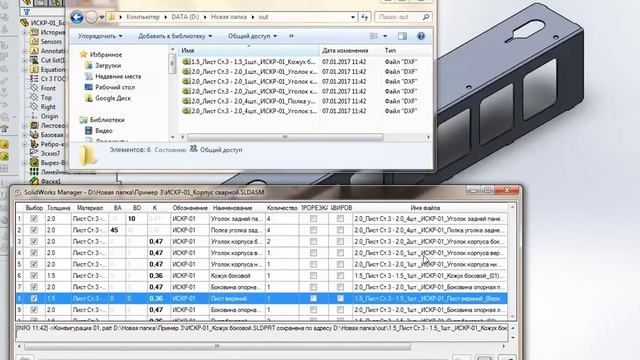Open Загрузки in the navigation pane

point(108,65)
